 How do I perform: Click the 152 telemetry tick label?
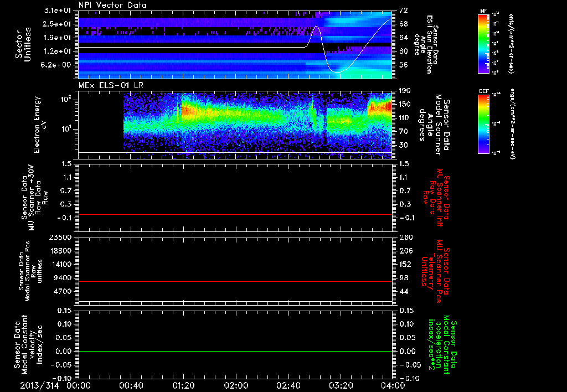(405, 264)
